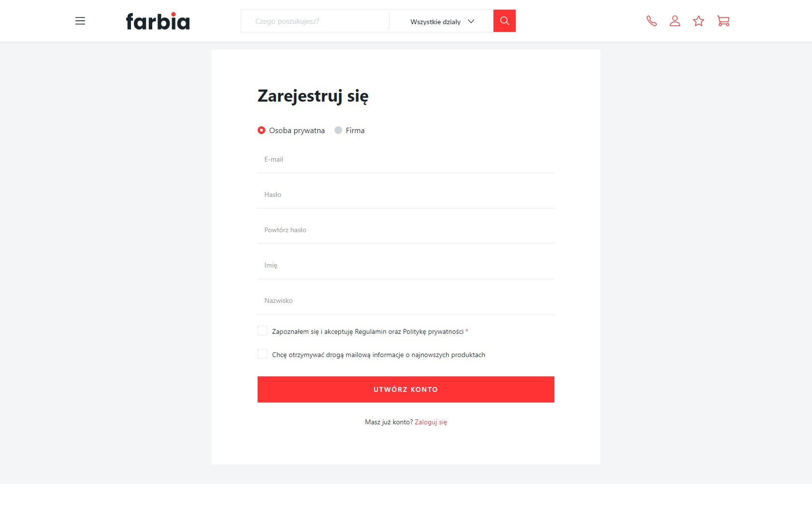Focus the Czego poszukujesz search field
Screen dimensions: 812x508
click(x=315, y=21)
